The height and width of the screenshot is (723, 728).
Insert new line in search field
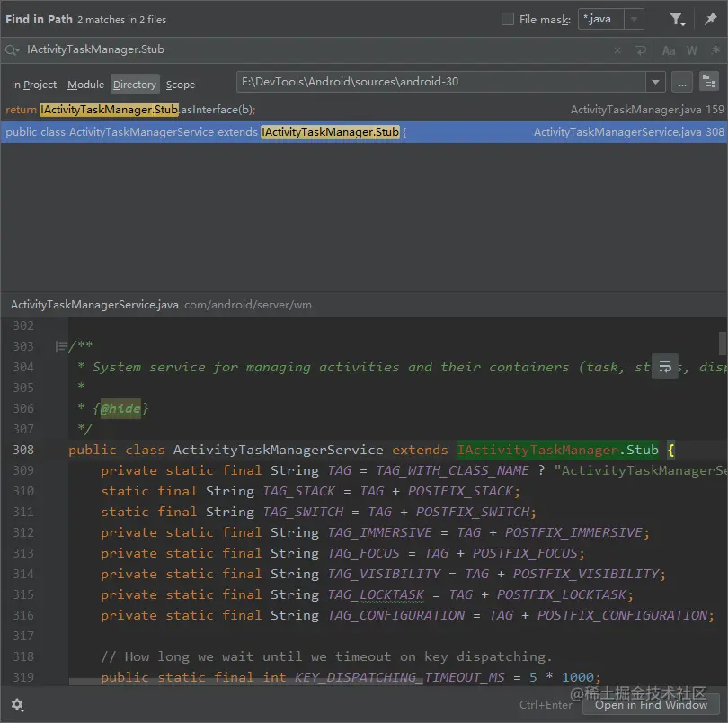(x=641, y=50)
